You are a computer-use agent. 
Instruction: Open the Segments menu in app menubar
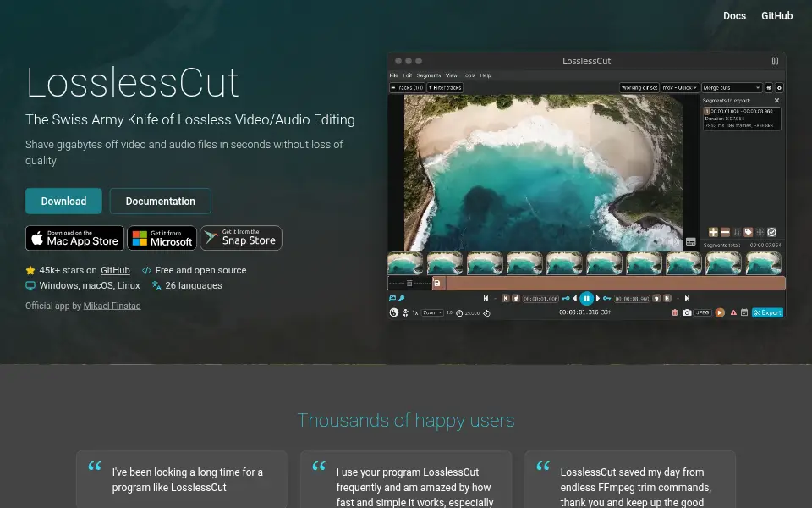428,75
